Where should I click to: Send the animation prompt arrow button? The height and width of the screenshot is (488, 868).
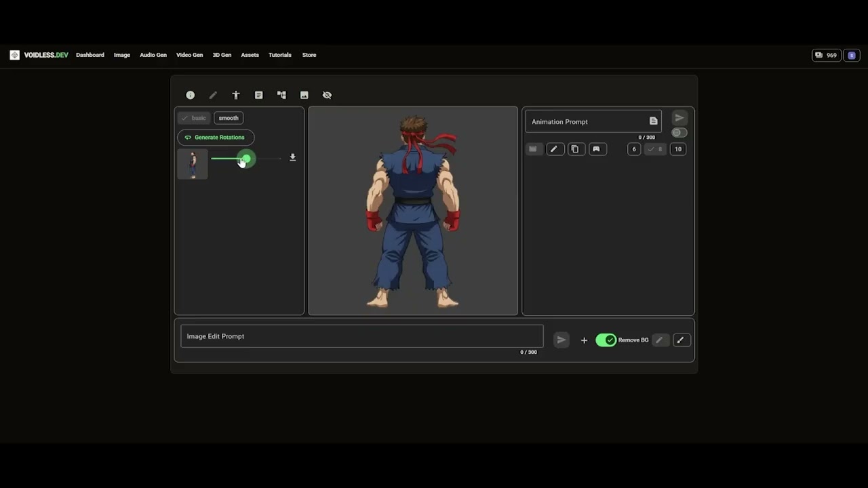point(679,118)
